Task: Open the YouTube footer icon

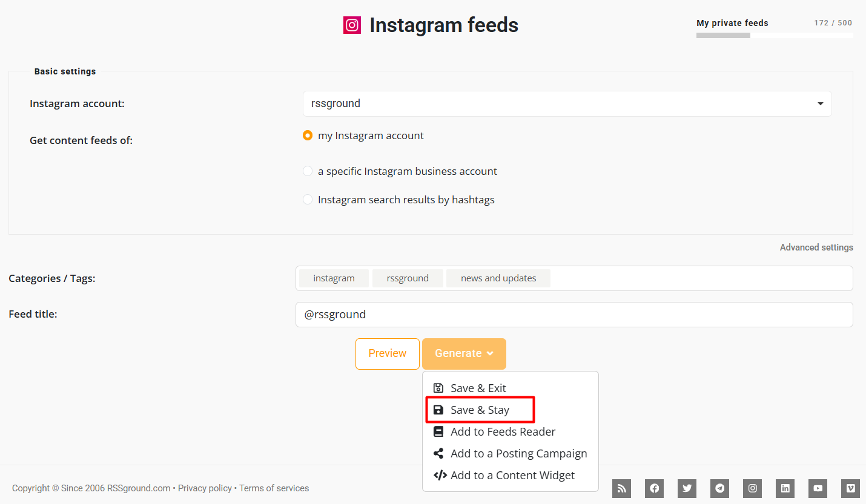Action: click(x=818, y=488)
